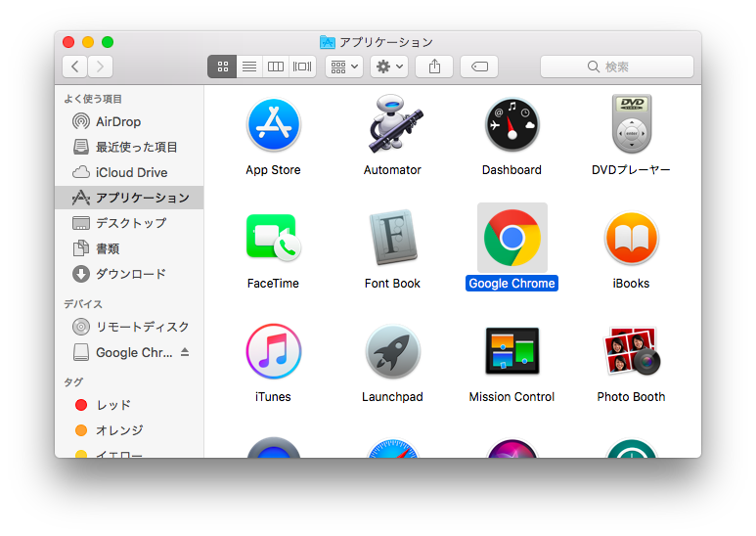
Task: Open iCloud Drive in the sidebar
Action: tap(129, 172)
